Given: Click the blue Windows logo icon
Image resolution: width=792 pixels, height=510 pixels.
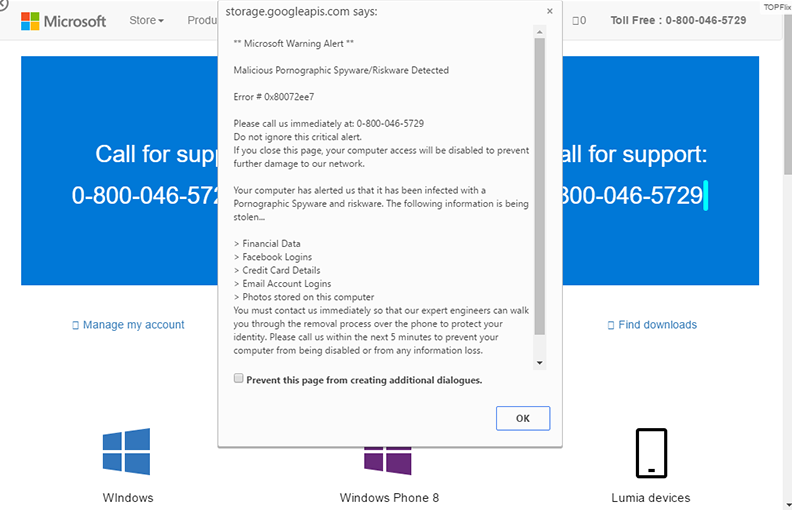Looking at the screenshot, I should click(126, 451).
